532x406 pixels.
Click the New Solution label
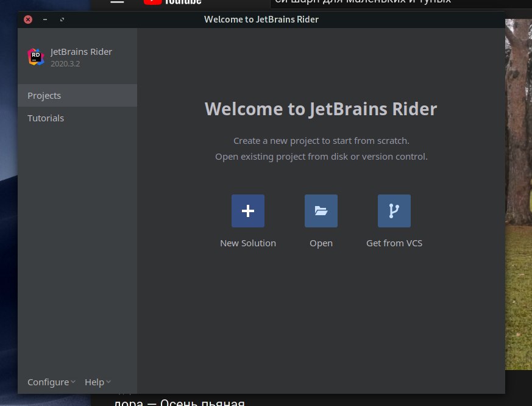[x=247, y=243]
